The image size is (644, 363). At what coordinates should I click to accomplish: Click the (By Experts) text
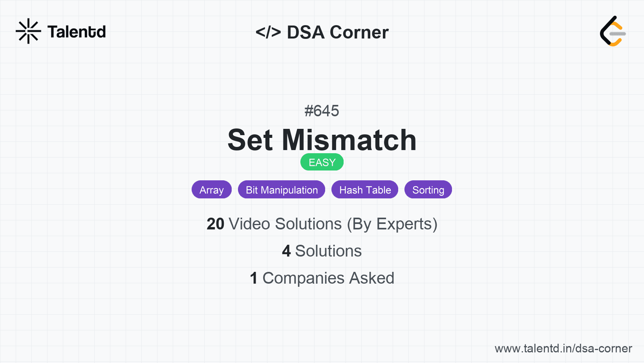tap(392, 224)
